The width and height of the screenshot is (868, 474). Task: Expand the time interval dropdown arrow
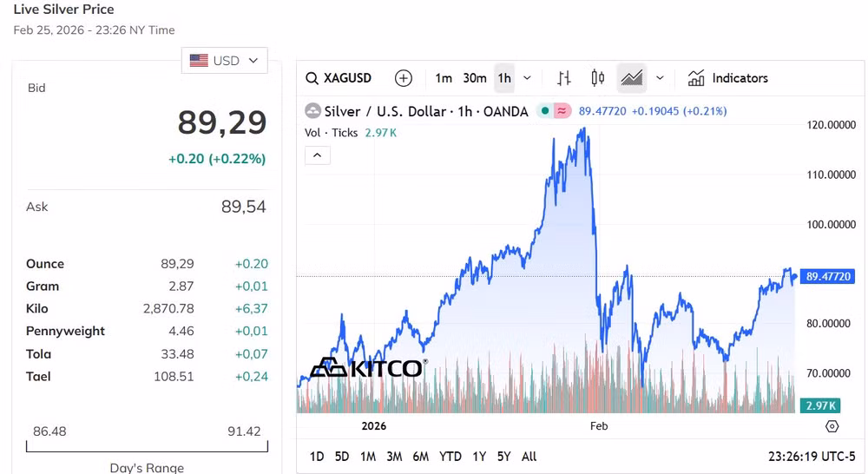(x=527, y=78)
